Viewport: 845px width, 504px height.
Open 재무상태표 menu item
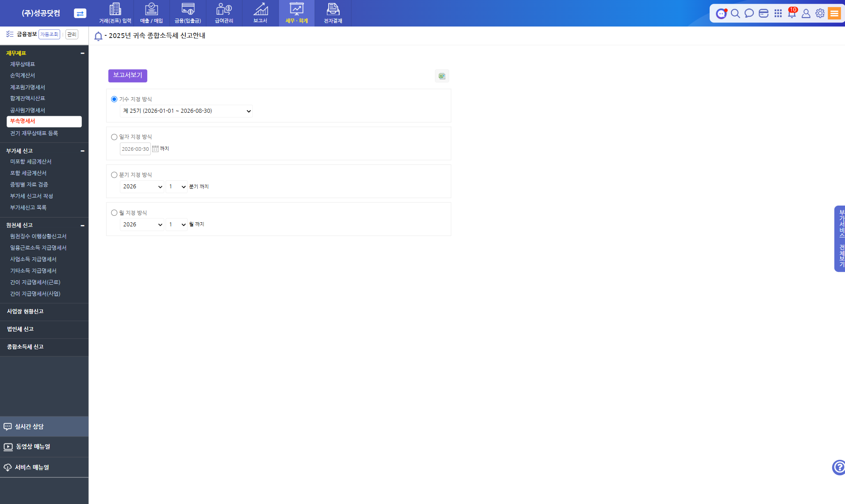click(23, 65)
